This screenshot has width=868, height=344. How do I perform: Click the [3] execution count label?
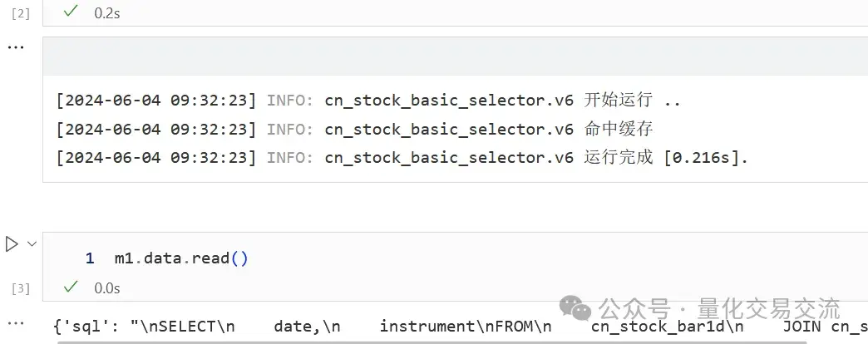[21, 288]
